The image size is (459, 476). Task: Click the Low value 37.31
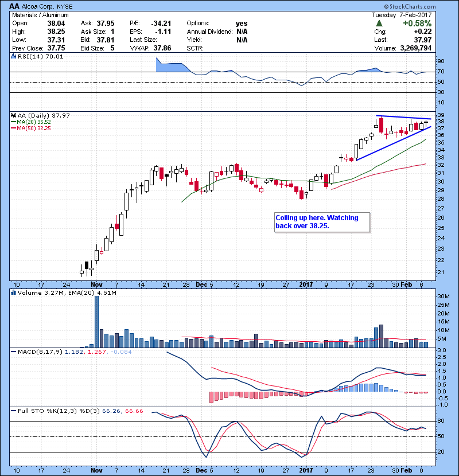tap(56, 40)
